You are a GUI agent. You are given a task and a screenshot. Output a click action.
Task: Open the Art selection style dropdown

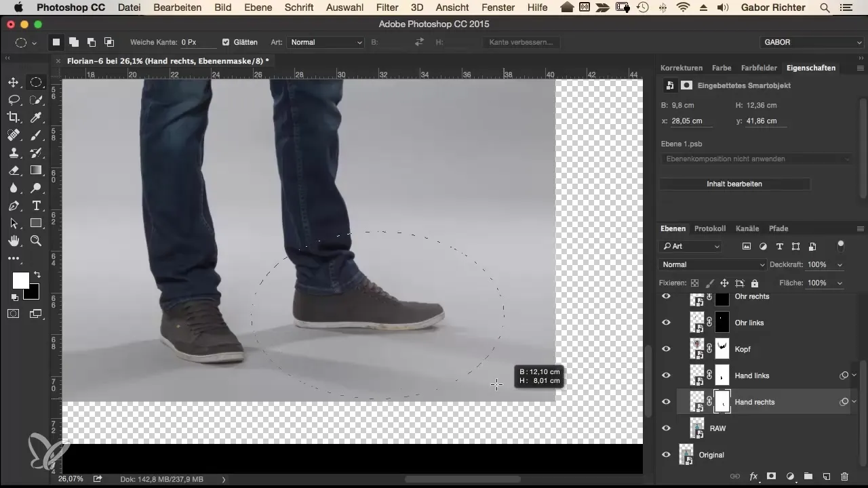(x=327, y=42)
